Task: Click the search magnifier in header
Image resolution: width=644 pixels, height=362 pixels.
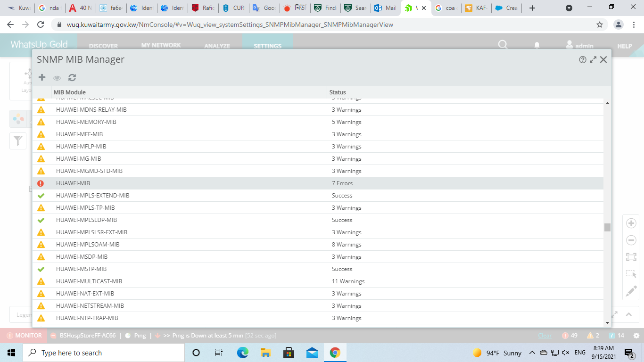Action: 503,45
